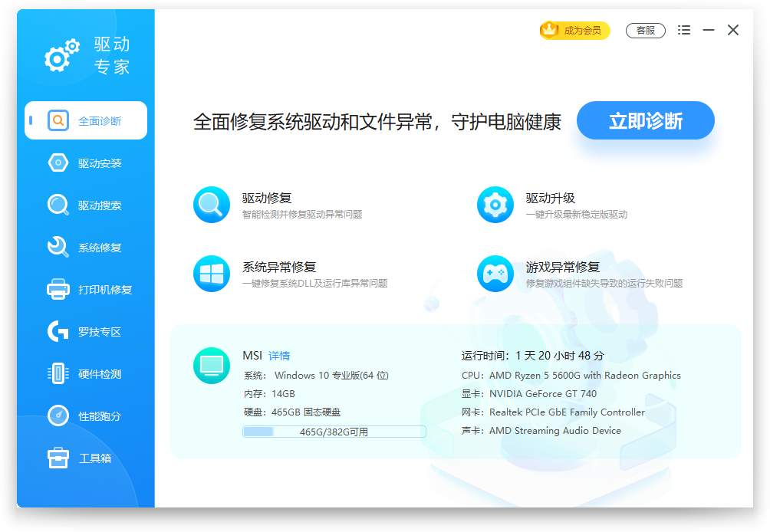
Task: Click the 驱动专家 gears logo
Action: [x=62, y=55]
